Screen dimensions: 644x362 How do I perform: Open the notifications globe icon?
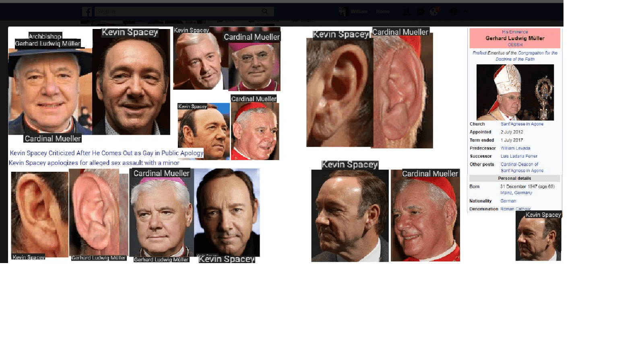click(434, 12)
